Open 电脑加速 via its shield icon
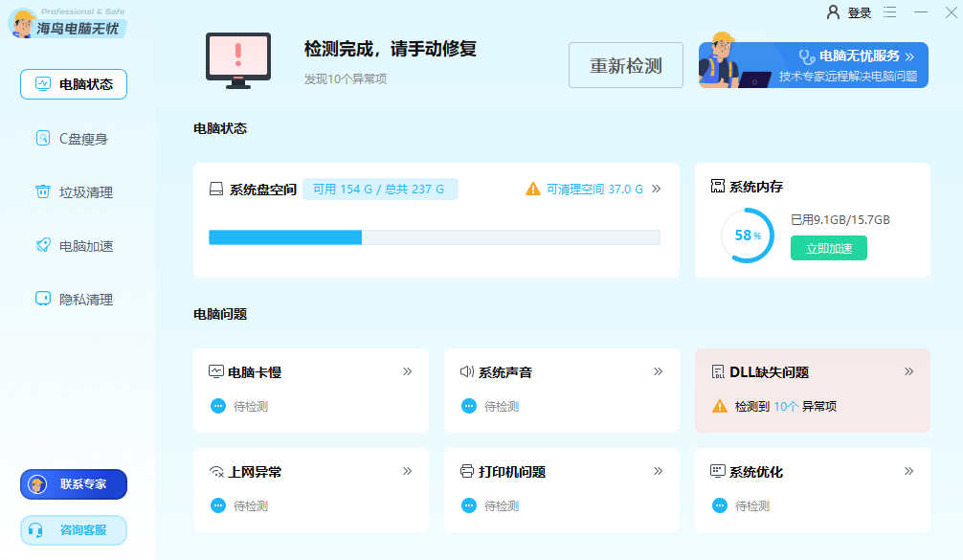Image resolution: width=963 pixels, height=560 pixels. coord(44,246)
